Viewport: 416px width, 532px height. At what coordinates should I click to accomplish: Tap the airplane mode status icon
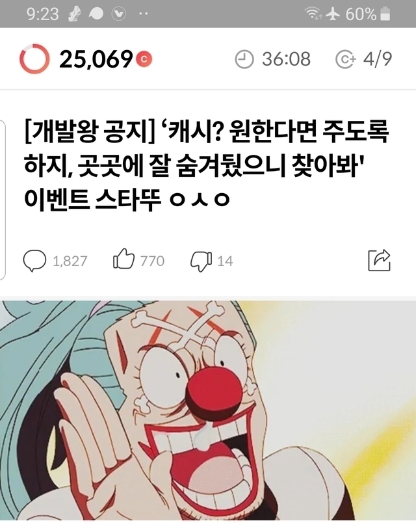[x=333, y=14]
